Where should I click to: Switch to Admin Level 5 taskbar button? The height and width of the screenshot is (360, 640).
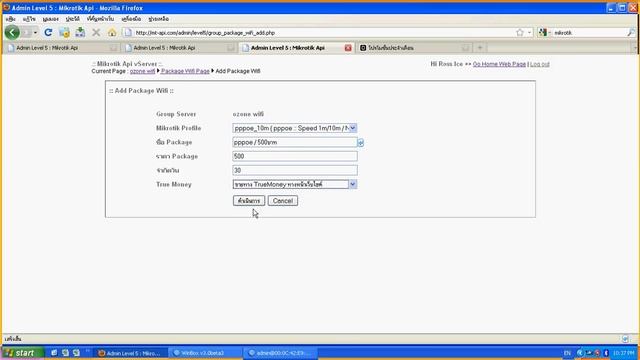[x=132, y=353]
